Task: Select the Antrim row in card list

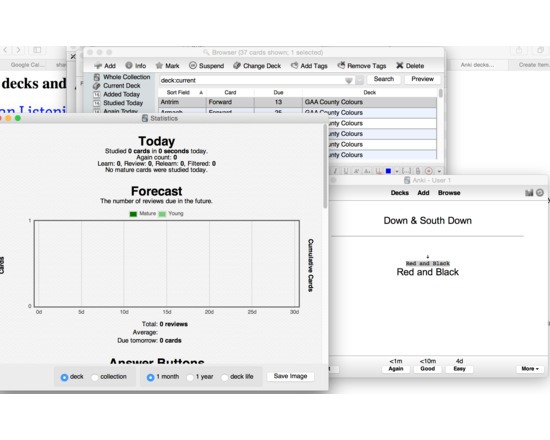Action: tap(297, 102)
